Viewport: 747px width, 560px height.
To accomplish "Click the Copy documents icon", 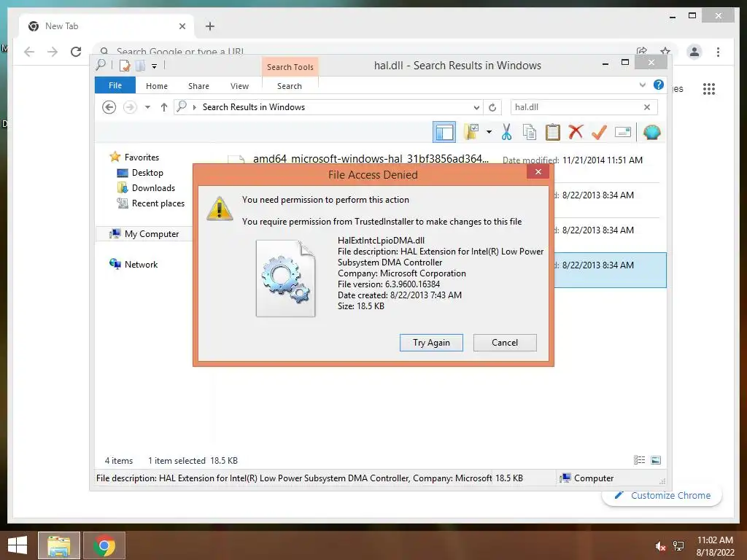I will click(x=530, y=132).
